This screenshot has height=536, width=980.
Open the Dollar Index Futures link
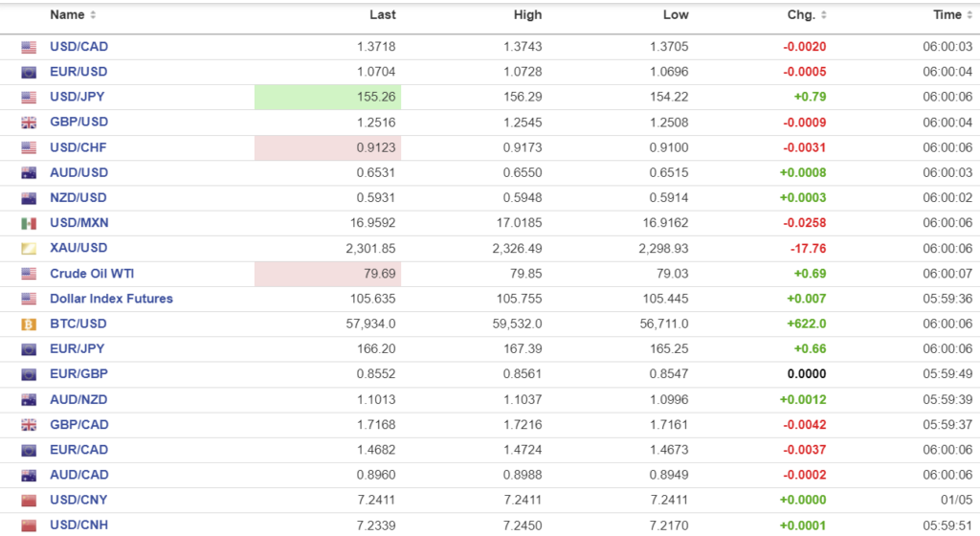click(111, 299)
